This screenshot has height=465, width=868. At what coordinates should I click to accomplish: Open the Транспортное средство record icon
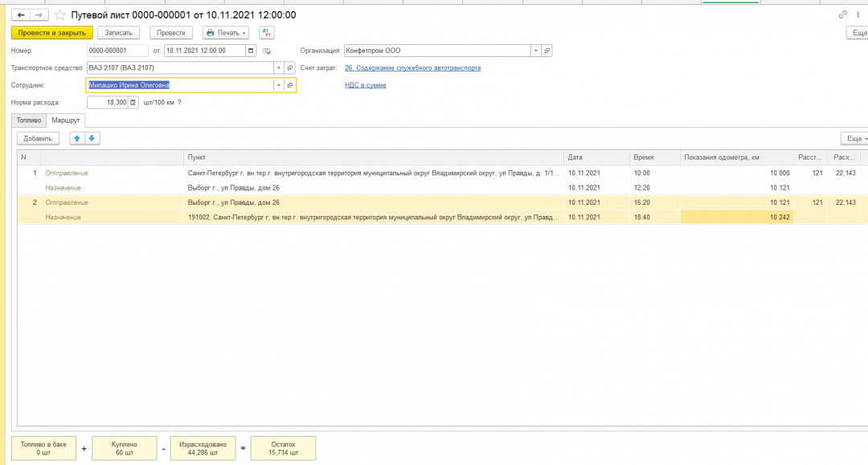pos(290,68)
